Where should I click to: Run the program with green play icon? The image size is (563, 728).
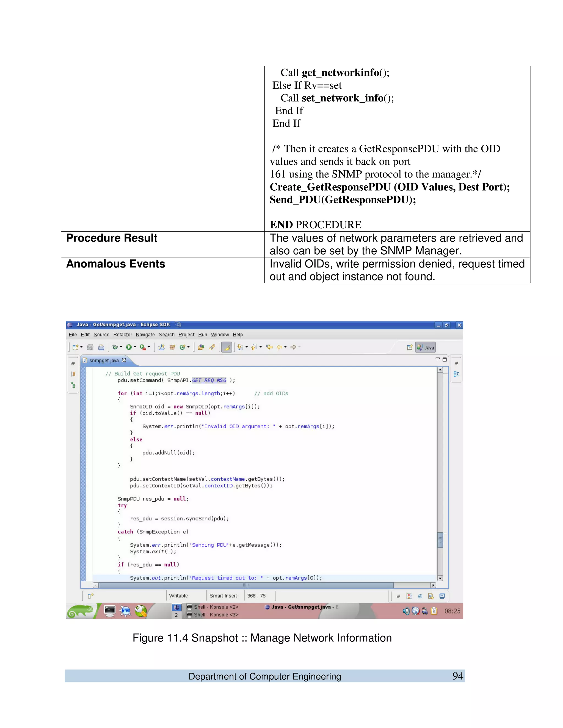[129, 347]
